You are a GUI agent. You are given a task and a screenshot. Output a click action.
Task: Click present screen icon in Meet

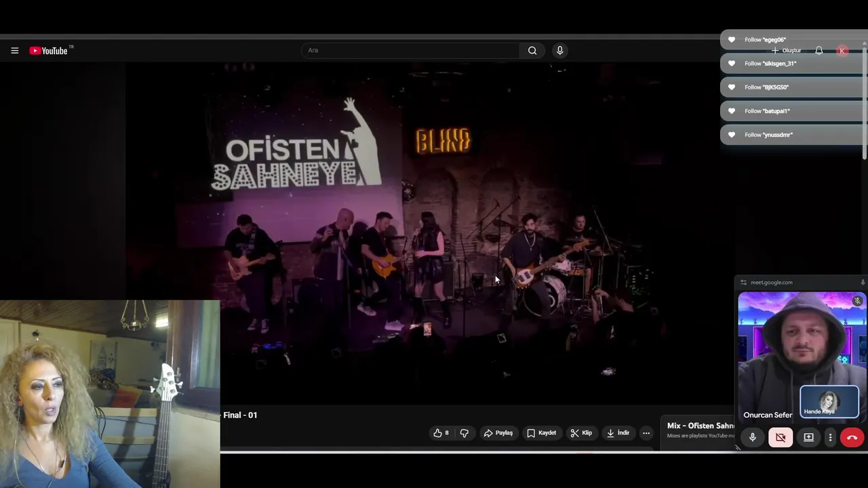(x=808, y=438)
